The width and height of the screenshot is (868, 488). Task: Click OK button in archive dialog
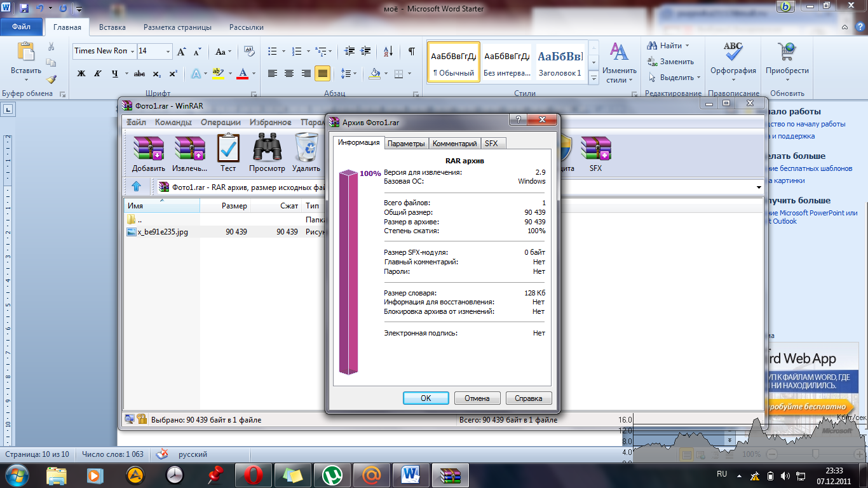click(426, 398)
